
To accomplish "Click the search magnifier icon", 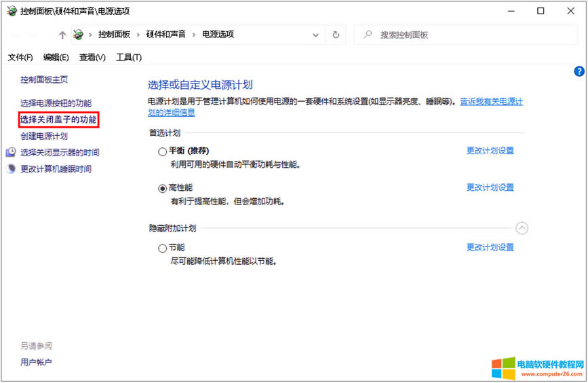I will click(x=367, y=35).
